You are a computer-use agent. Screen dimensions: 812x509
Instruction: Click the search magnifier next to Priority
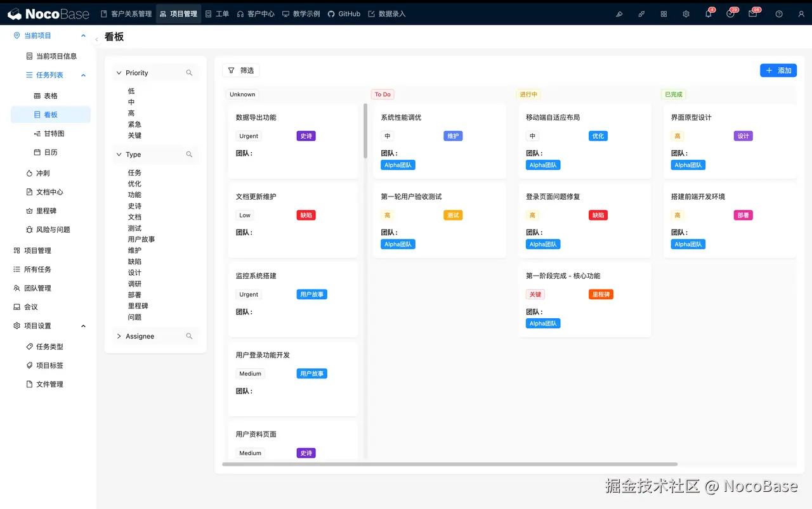[x=189, y=73]
